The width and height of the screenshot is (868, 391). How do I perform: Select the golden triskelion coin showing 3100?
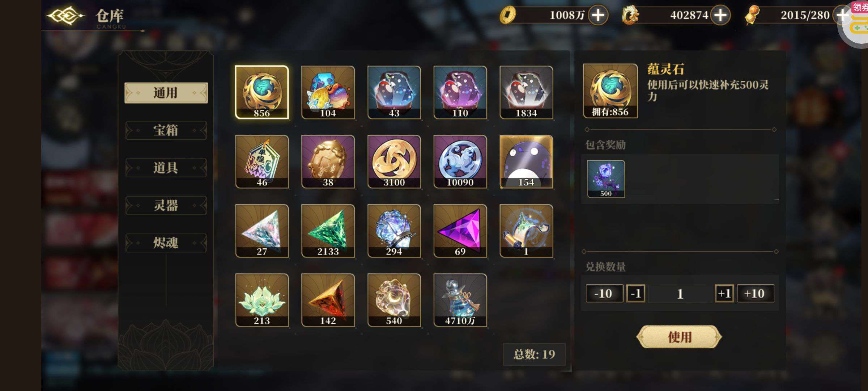click(x=394, y=161)
